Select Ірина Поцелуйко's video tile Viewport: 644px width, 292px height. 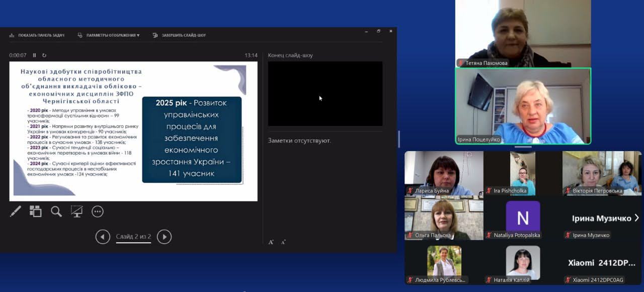click(x=523, y=106)
